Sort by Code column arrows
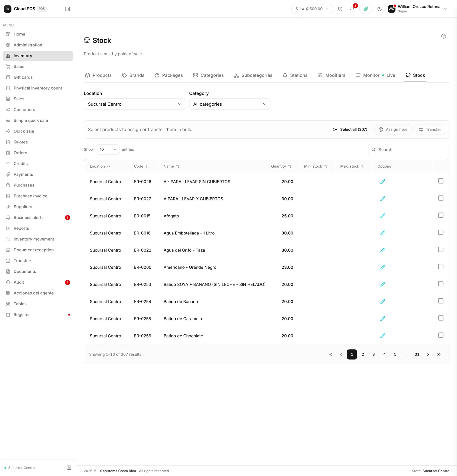This screenshot has width=457, height=476. 147,166
